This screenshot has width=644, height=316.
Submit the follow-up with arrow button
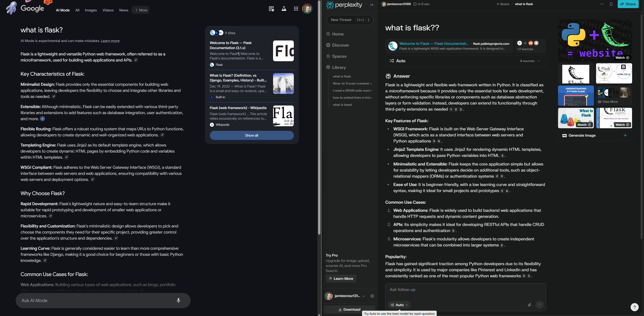(539, 305)
